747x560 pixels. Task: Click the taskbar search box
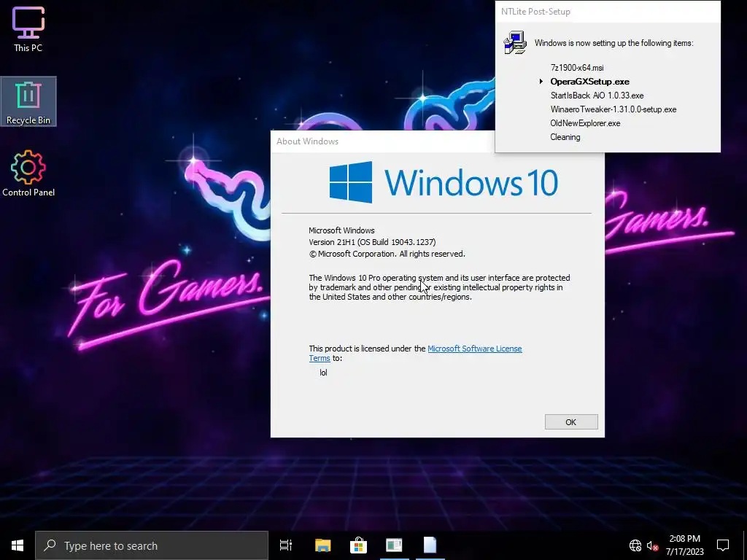(152, 545)
